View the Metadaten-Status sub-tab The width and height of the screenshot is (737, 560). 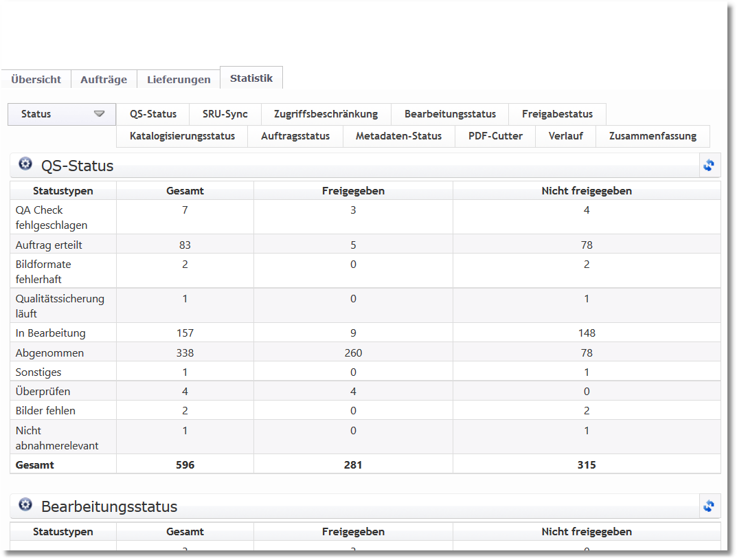[398, 136]
